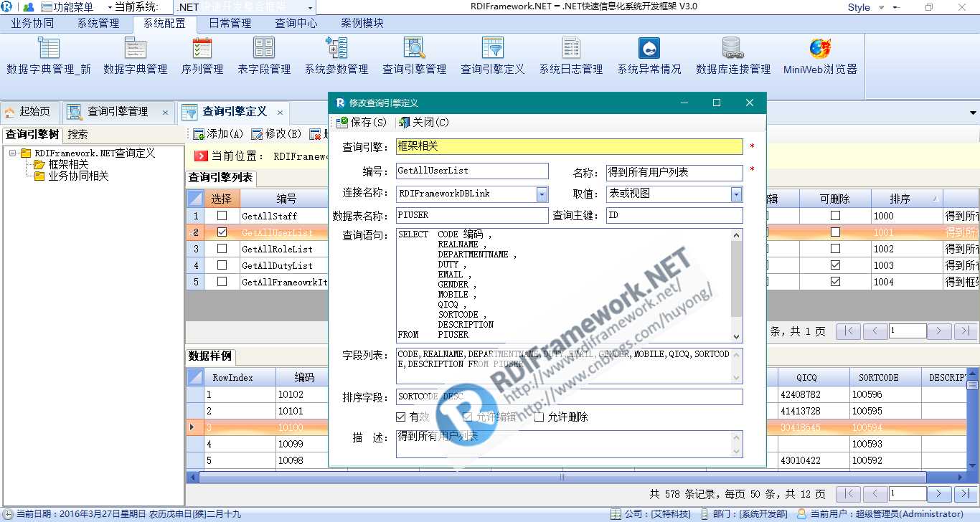Toggle 可删除 checkbox in row with 排序 1000

tap(835, 215)
